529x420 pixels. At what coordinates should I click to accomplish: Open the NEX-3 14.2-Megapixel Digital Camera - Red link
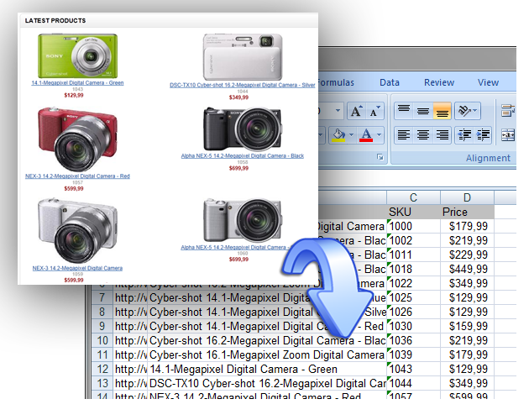point(77,176)
